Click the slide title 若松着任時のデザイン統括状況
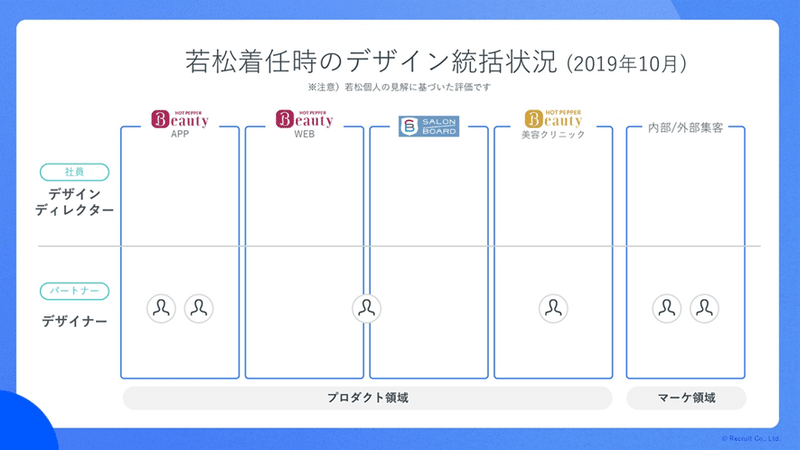The image size is (800, 450). coord(371,62)
